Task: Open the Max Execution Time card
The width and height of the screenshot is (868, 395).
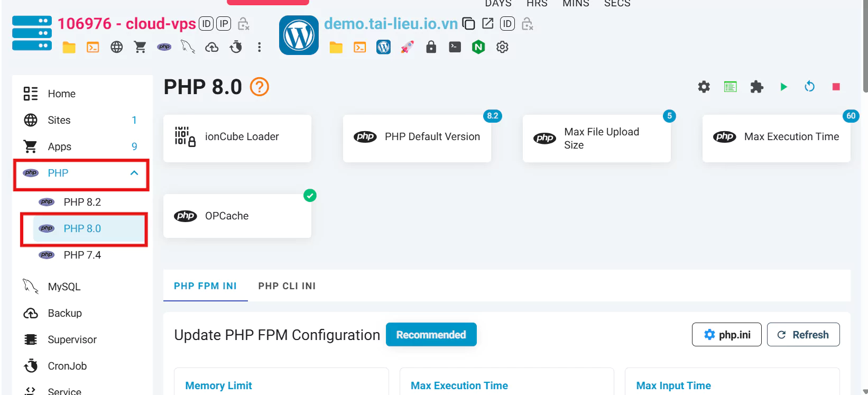Action: tap(776, 137)
